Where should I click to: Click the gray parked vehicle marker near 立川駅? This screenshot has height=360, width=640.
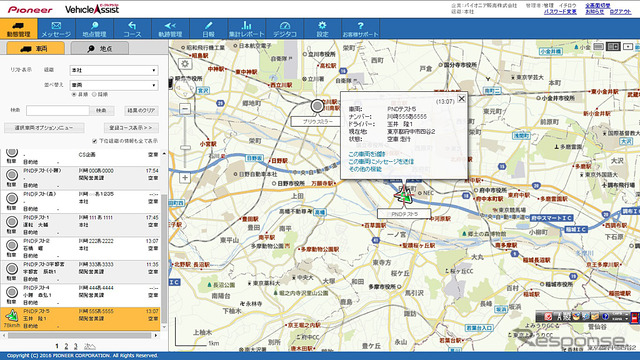tap(317, 106)
